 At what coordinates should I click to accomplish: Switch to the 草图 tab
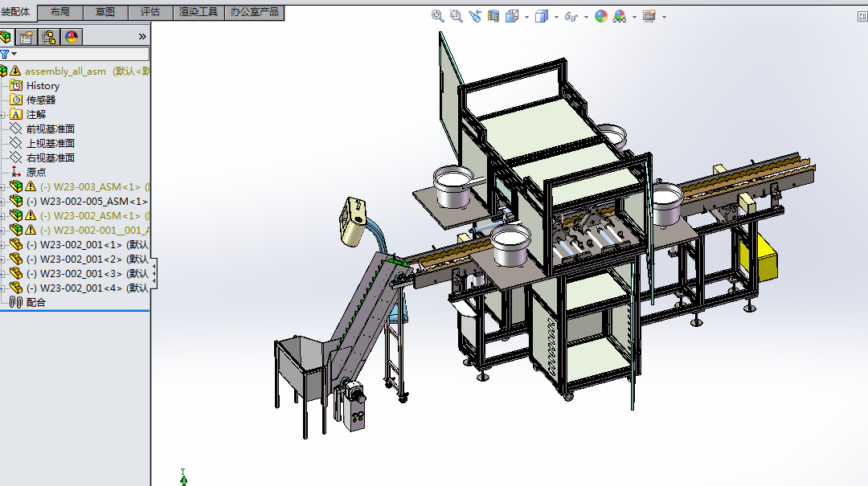[x=105, y=12]
